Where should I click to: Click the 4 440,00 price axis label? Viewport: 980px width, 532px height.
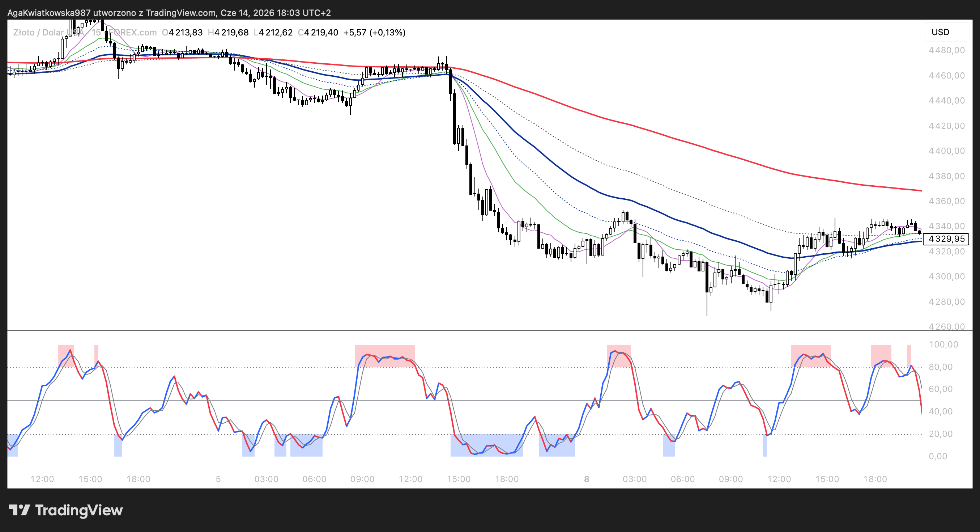tap(946, 101)
